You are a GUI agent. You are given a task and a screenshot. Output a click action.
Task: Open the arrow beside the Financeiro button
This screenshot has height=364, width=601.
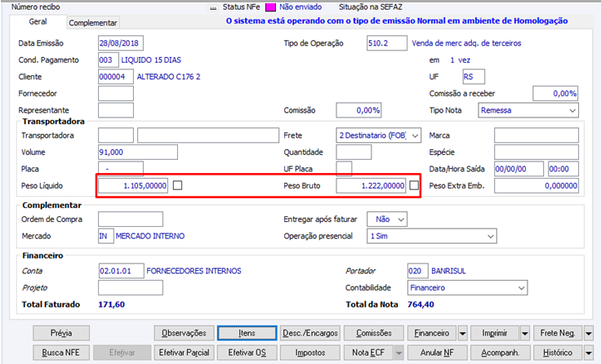pyautogui.click(x=463, y=333)
